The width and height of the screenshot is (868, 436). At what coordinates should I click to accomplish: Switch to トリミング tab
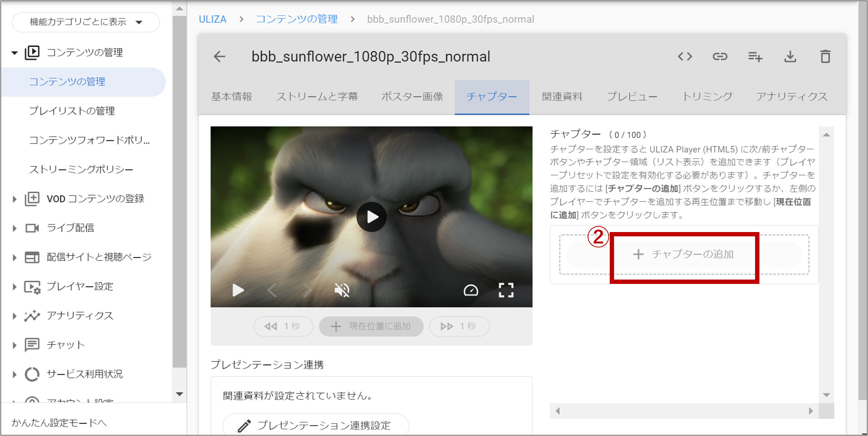pyautogui.click(x=707, y=97)
